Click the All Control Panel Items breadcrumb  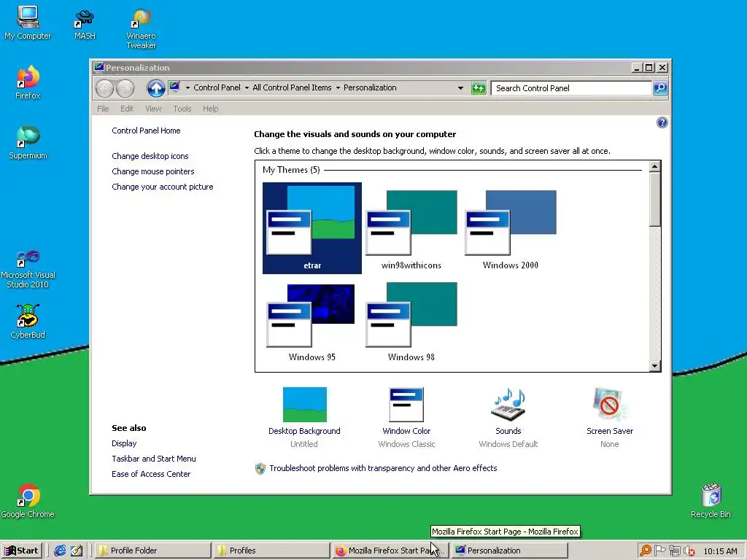[292, 87]
